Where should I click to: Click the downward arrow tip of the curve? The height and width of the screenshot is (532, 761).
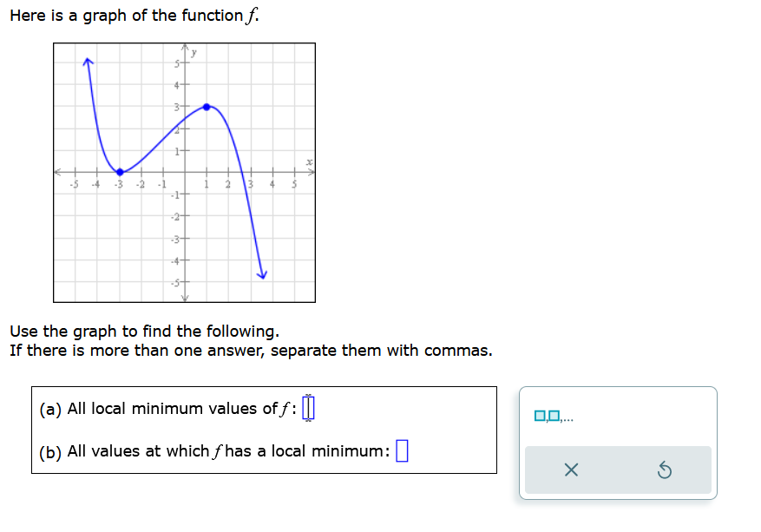point(262,274)
